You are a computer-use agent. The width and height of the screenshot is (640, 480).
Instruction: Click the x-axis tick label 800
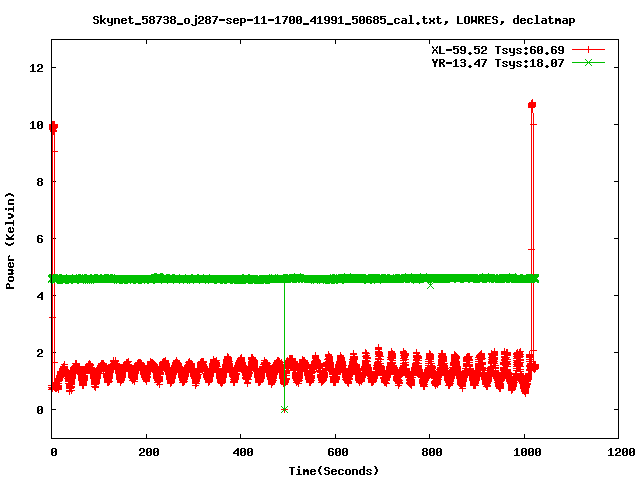click(x=432, y=452)
